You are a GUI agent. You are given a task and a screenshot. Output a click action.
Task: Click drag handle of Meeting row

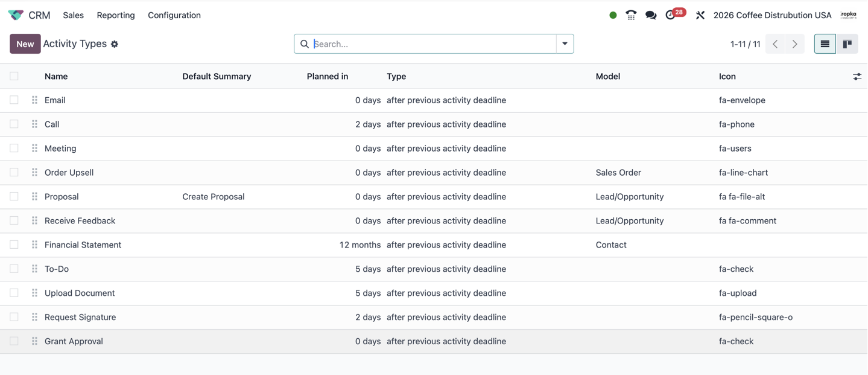pos(34,149)
